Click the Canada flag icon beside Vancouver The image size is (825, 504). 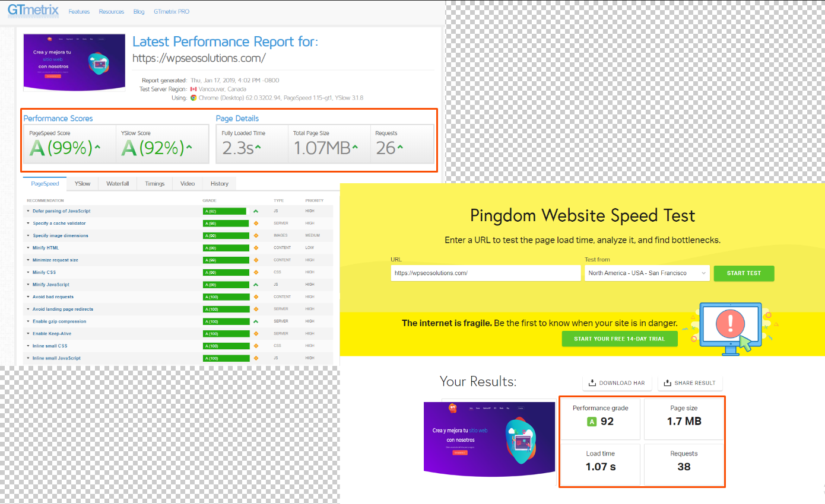(193, 89)
